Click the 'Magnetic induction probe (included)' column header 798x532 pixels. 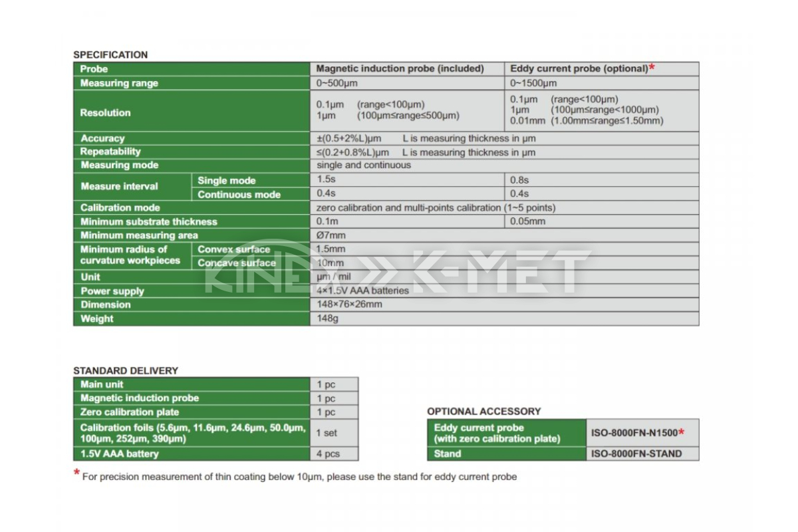pos(400,68)
